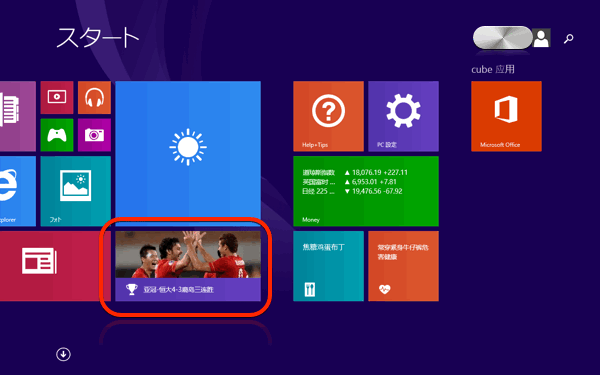Open the Money stock tile
Image resolution: width=600 pixels, height=375 pixels.
pyautogui.click(x=366, y=191)
